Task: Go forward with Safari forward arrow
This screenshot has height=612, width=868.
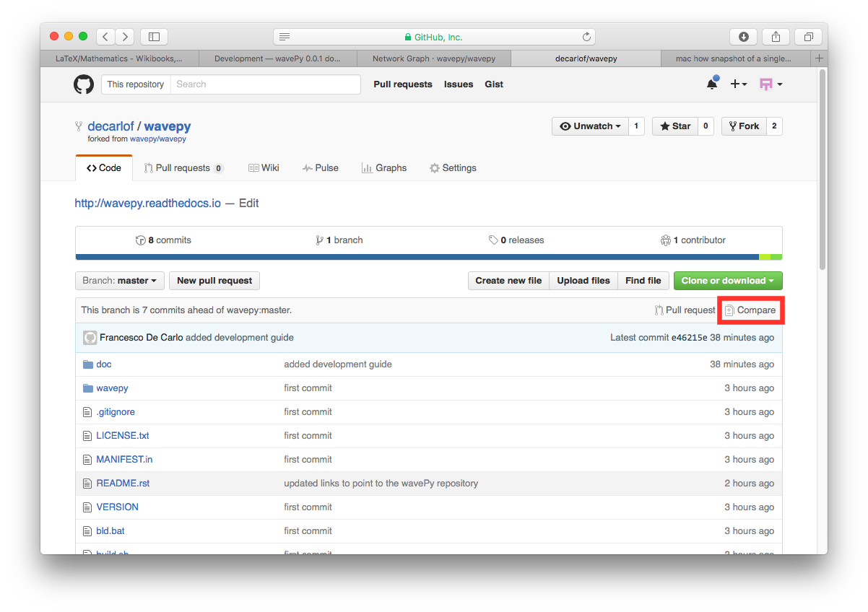Action: (125, 37)
